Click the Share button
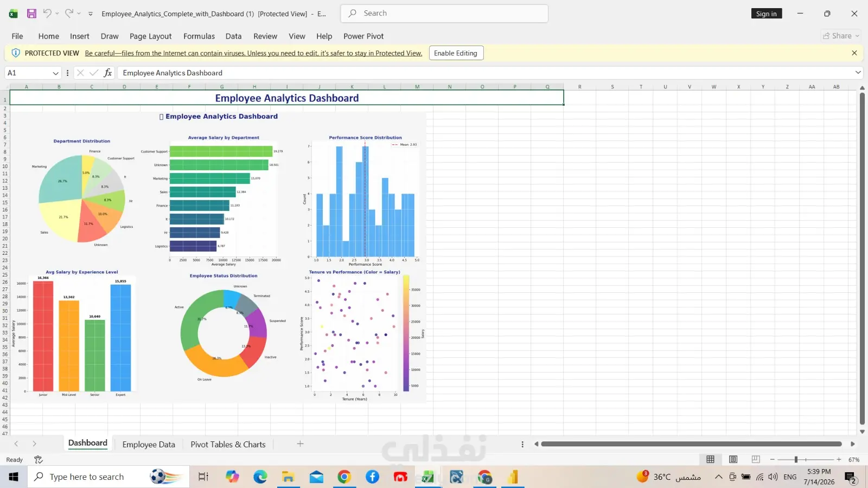Image resolution: width=868 pixels, height=488 pixels. click(841, 36)
